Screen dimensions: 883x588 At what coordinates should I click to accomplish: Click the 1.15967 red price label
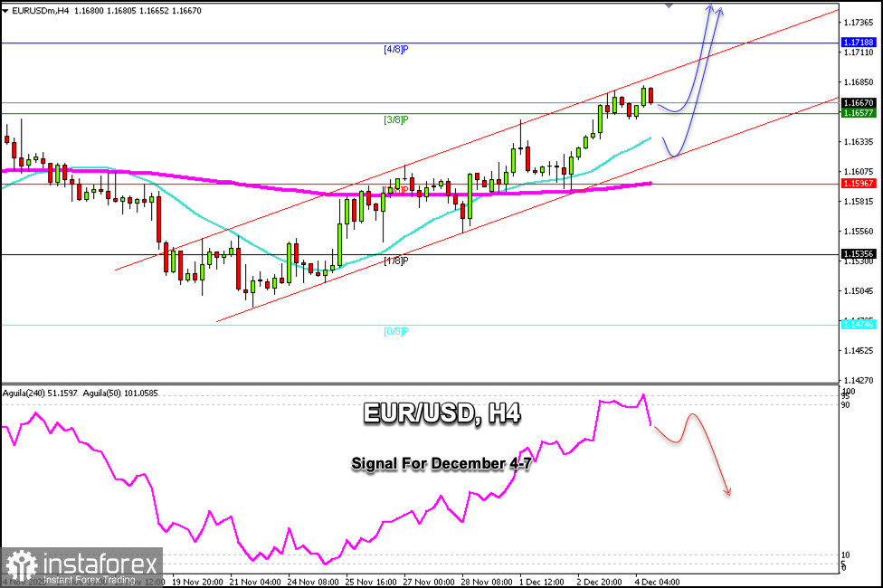[x=857, y=183]
